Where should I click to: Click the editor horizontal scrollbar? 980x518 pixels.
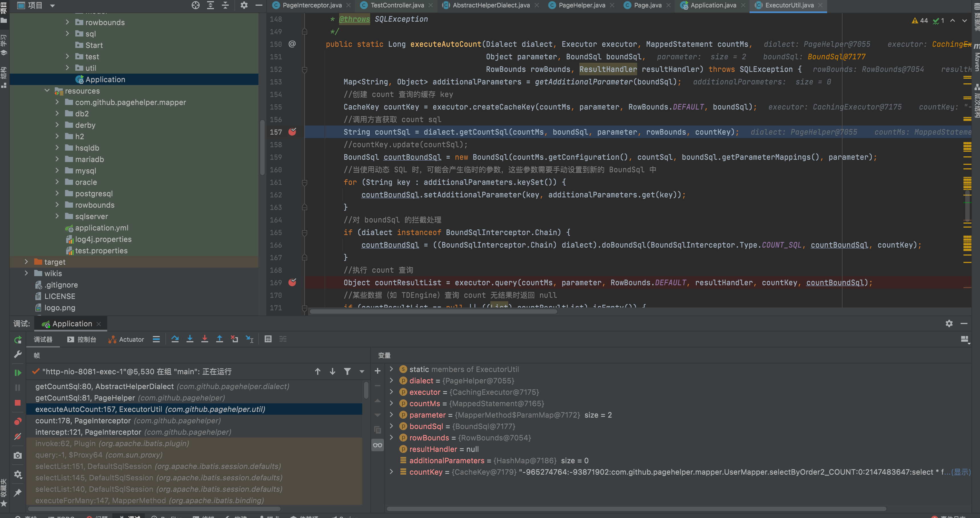[x=434, y=311]
